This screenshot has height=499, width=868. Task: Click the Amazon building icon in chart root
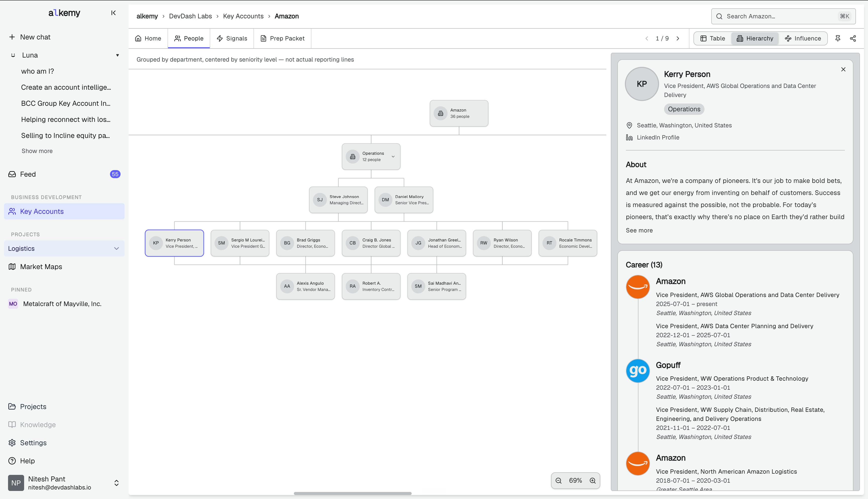pos(441,113)
